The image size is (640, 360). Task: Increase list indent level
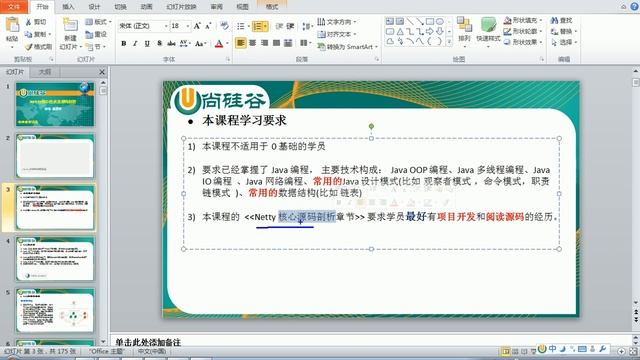click(x=290, y=27)
